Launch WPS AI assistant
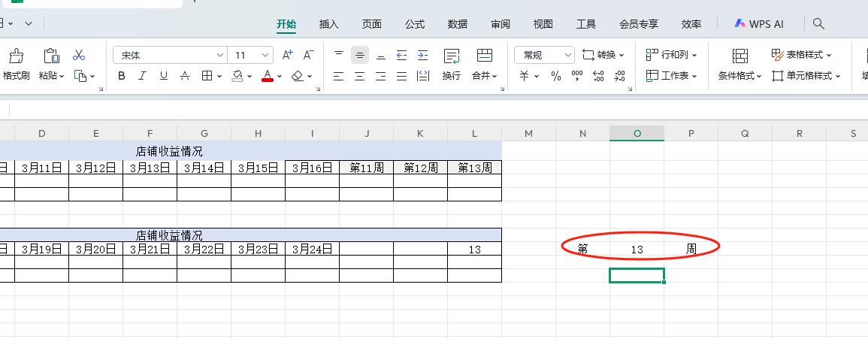The width and height of the screenshot is (868, 339). (x=759, y=24)
